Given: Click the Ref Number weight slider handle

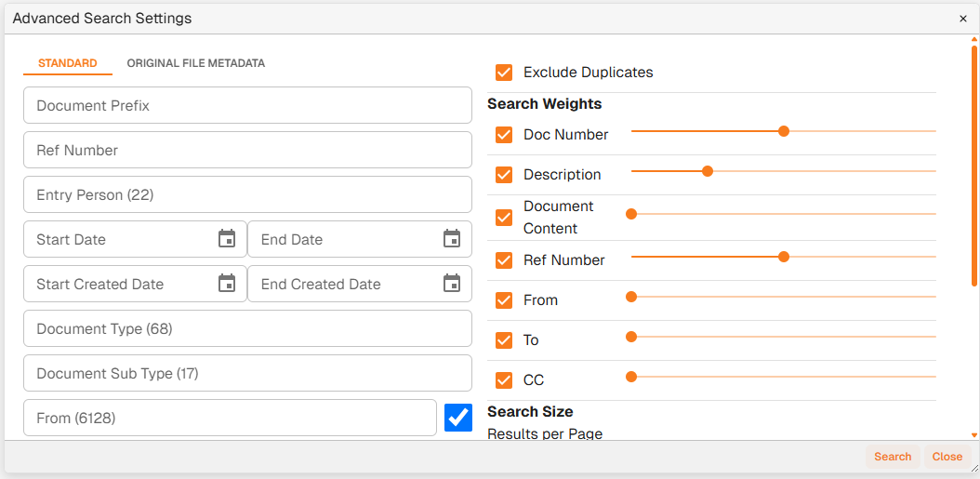Looking at the screenshot, I should tap(784, 257).
